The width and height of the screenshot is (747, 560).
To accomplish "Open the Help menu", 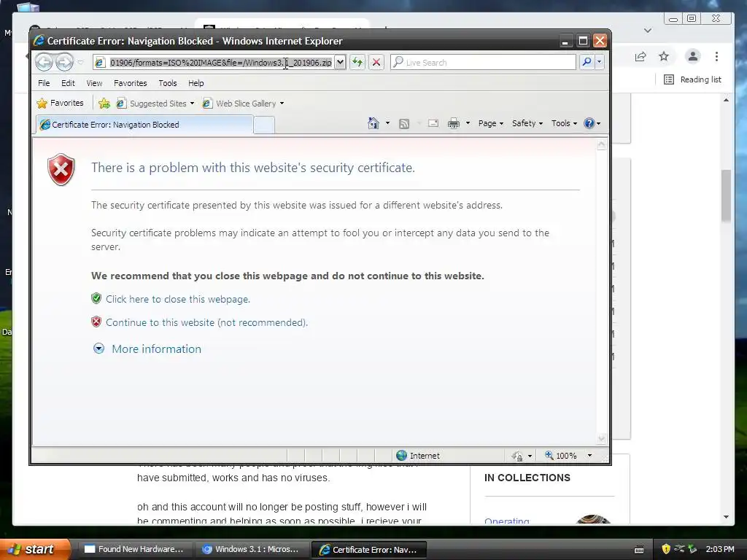I will 196,83.
